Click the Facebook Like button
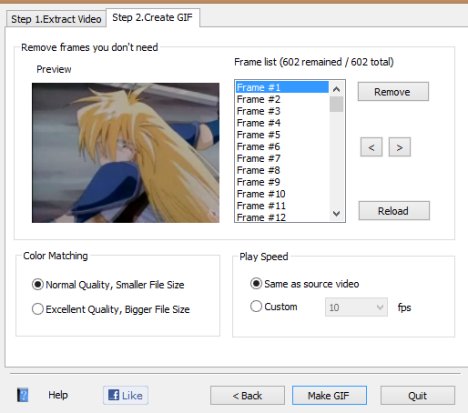 [126, 395]
